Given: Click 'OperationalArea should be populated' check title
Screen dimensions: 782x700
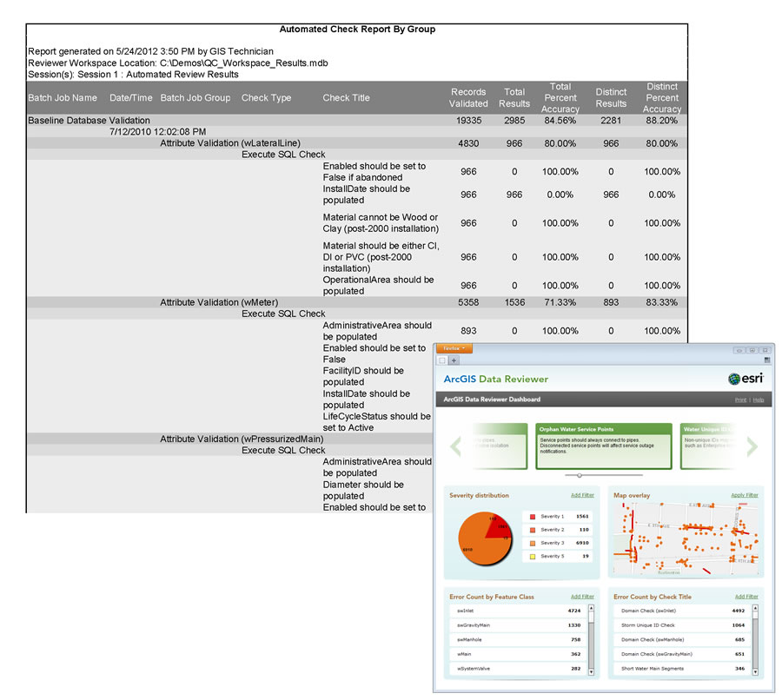Looking at the screenshot, I should click(378, 285).
